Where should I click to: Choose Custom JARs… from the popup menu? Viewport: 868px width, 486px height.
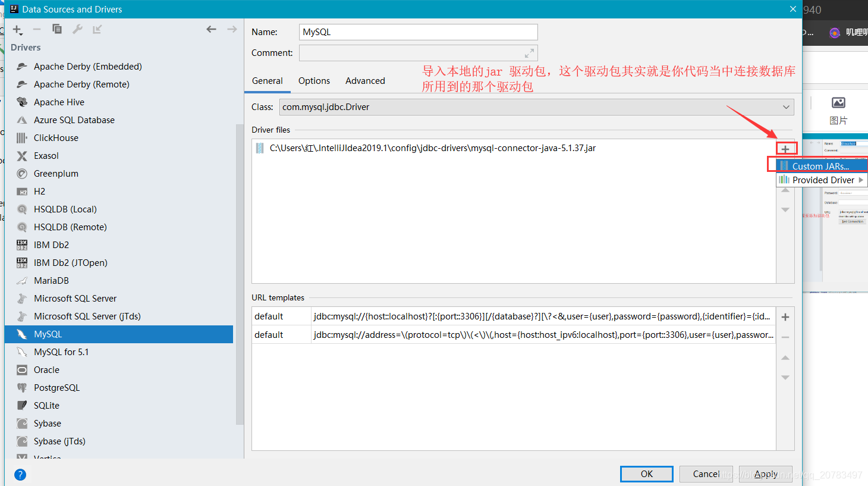point(822,166)
